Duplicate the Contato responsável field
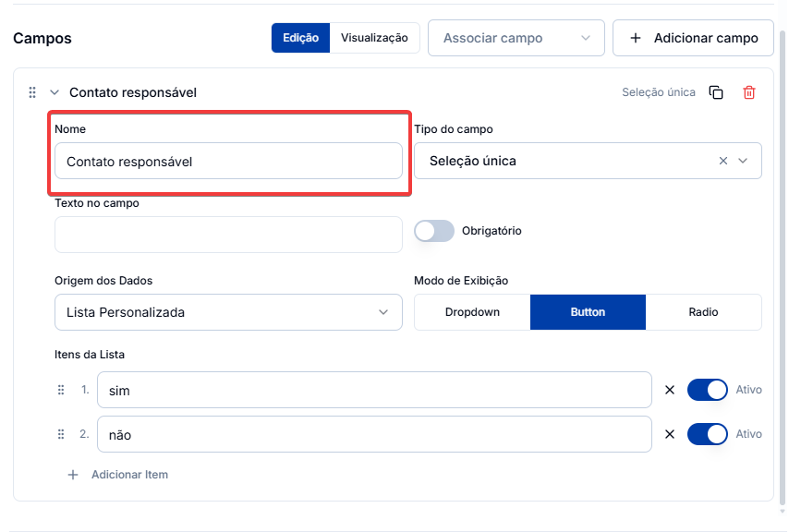The image size is (801, 532). pos(716,92)
